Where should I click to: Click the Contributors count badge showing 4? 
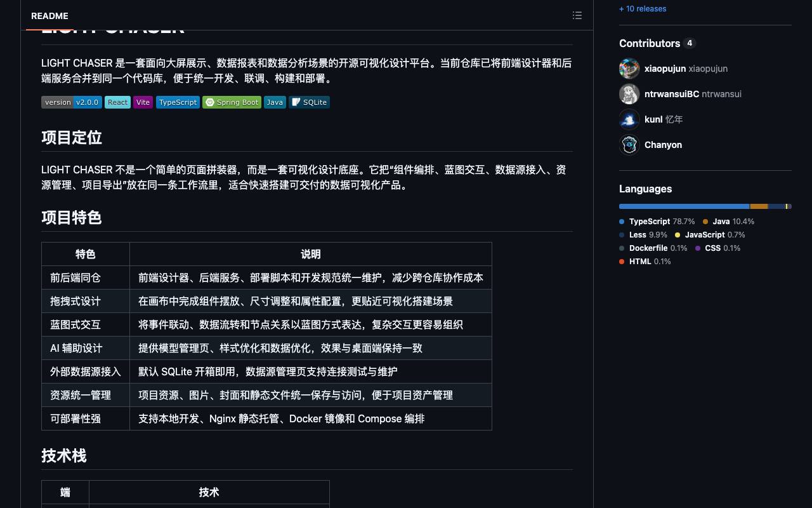[690, 43]
